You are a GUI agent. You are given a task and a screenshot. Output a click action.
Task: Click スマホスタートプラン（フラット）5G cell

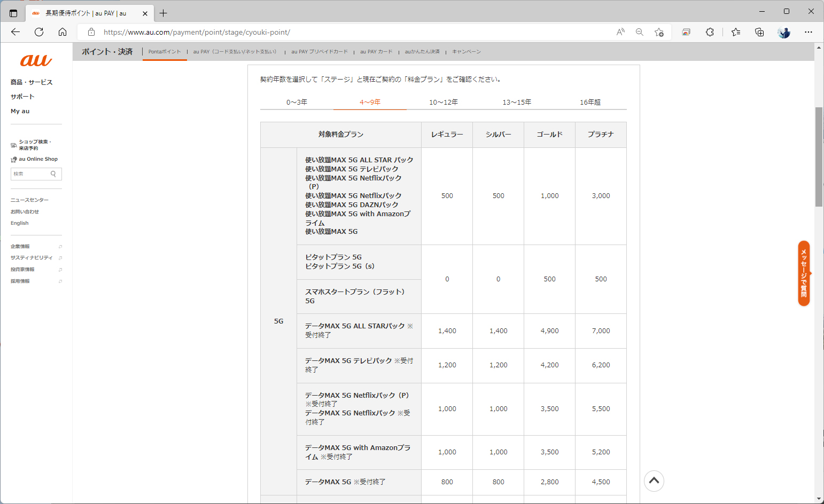point(359,296)
